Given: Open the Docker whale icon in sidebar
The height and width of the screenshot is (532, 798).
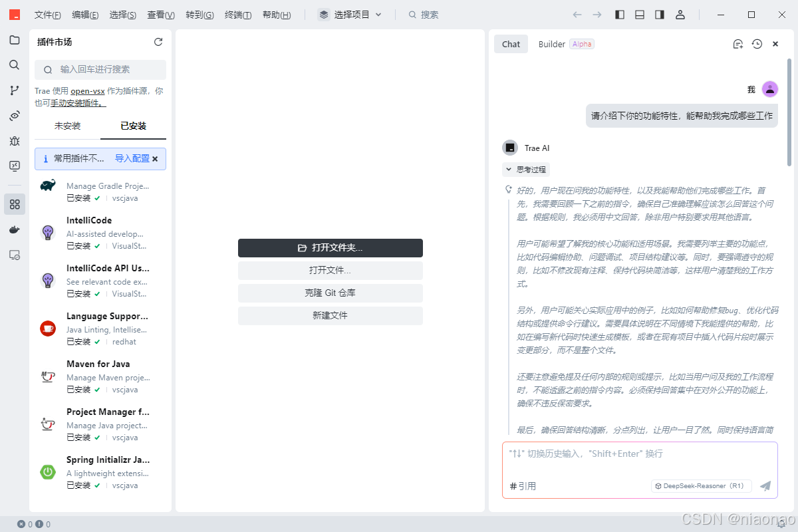Looking at the screenshot, I should (14, 229).
